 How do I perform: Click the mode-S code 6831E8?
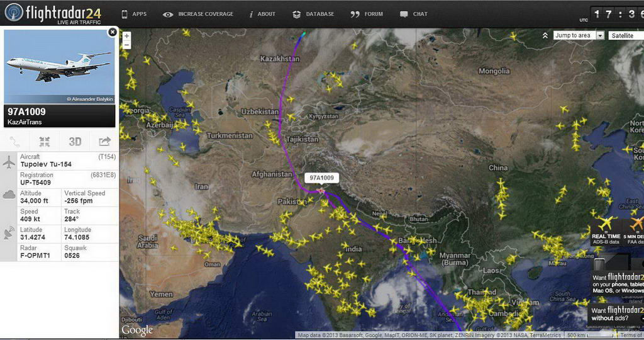pyautogui.click(x=103, y=175)
